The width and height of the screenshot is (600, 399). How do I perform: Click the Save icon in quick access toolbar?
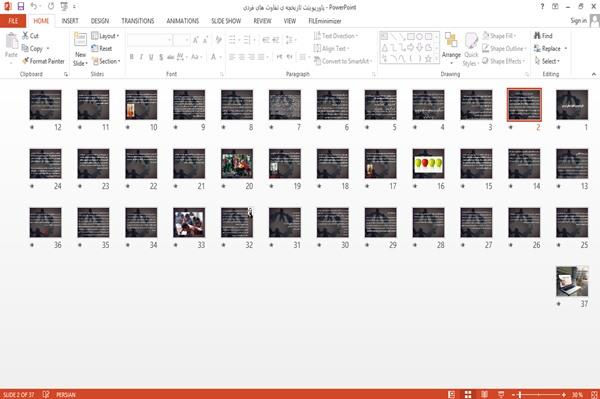(21, 7)
